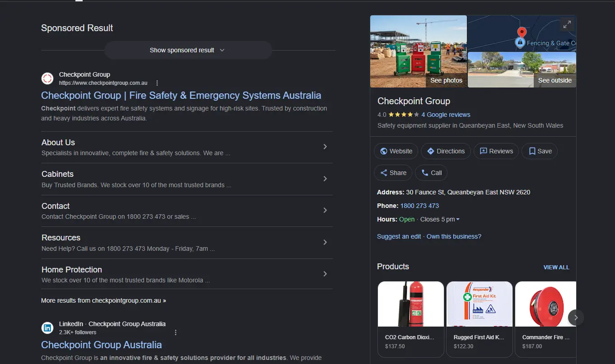This screenshot has height=364, width=615.
Task: Open the About Us sitelink chevron
Action: tap(325, 147)
